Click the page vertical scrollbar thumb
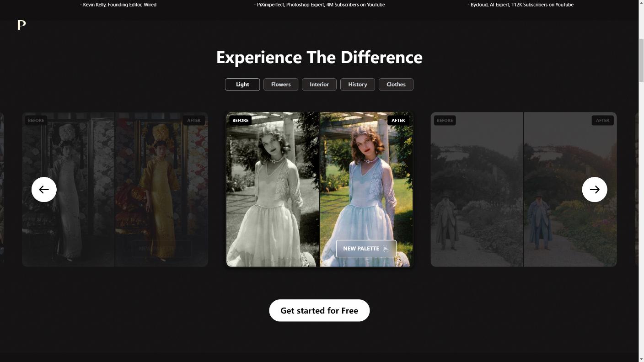 [641, 60]
